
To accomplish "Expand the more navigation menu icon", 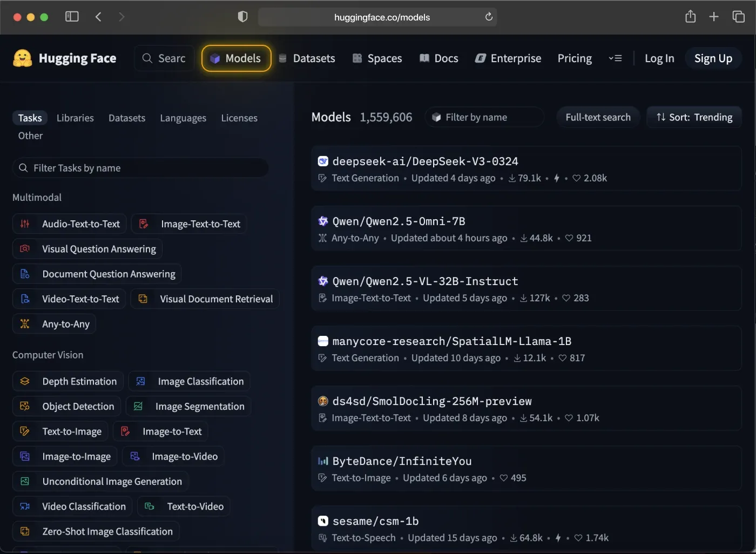I will (x=615, y=58).
